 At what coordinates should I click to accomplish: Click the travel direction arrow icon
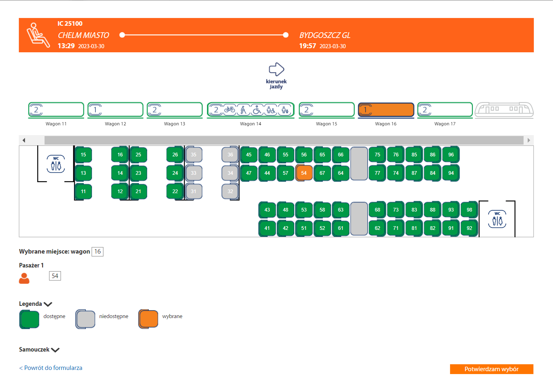point(276,69)
